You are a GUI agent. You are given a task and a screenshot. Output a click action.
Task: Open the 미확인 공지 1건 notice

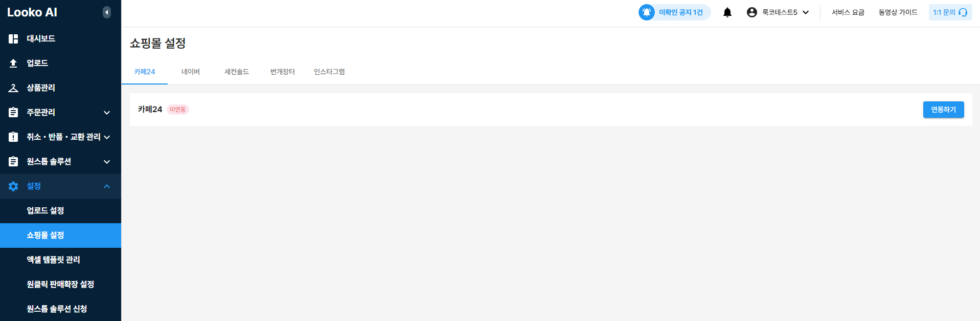pos(674,12)
